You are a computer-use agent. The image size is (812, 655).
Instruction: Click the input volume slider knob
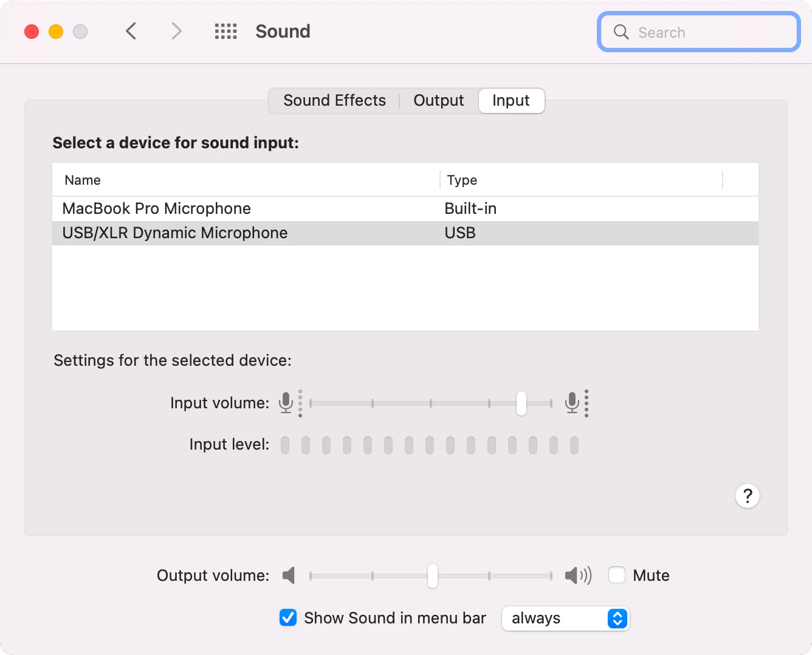click(x=521, y=403)
